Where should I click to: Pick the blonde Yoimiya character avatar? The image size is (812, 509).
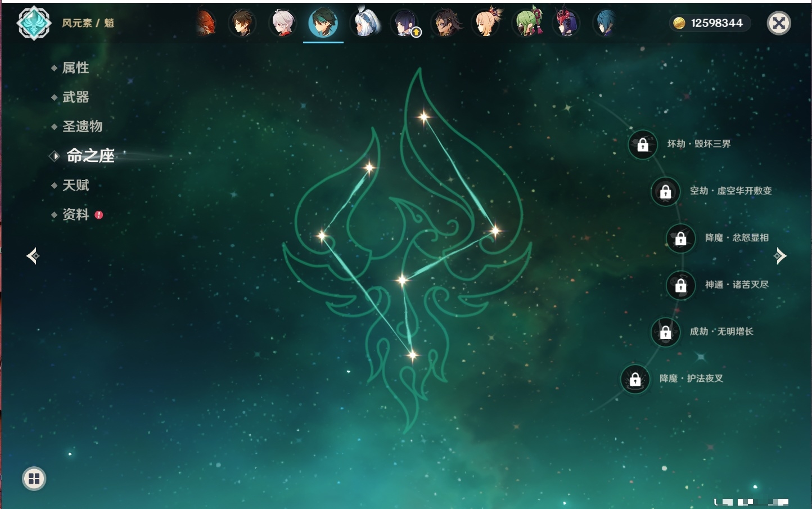pyautogui.click(x=486, y=23)
